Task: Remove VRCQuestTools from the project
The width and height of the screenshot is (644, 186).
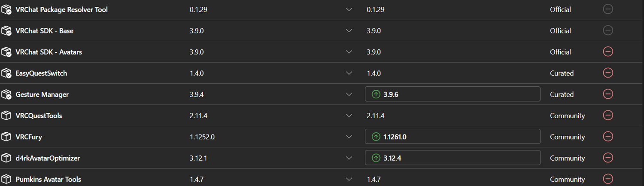Action: point(608,115)
